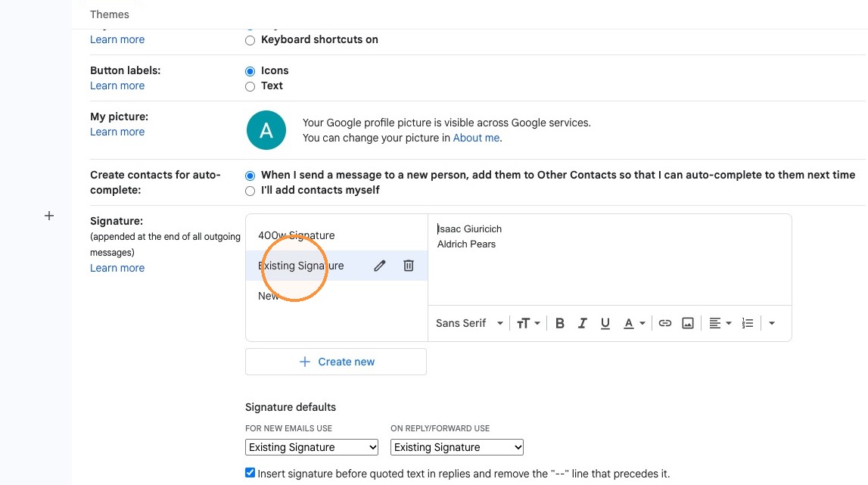Select the 400w Signature entry

point(337,235)
